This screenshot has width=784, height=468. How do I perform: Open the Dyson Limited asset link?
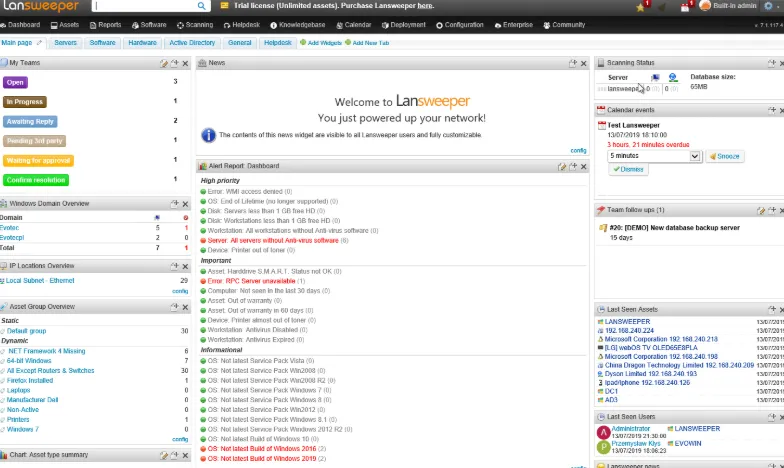(x=650, y=374)
